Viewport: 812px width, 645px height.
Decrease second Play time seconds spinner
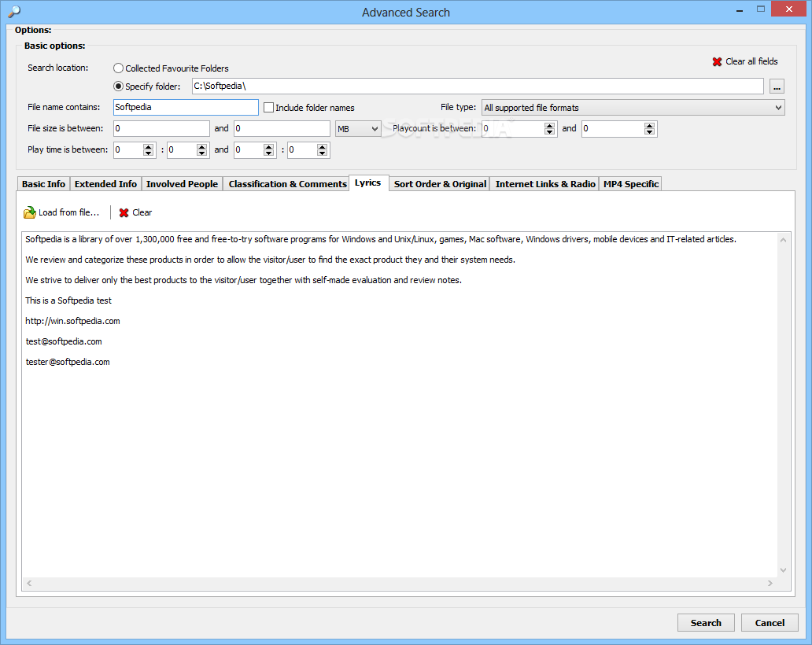pyautogui.click(x=322, y=153)
